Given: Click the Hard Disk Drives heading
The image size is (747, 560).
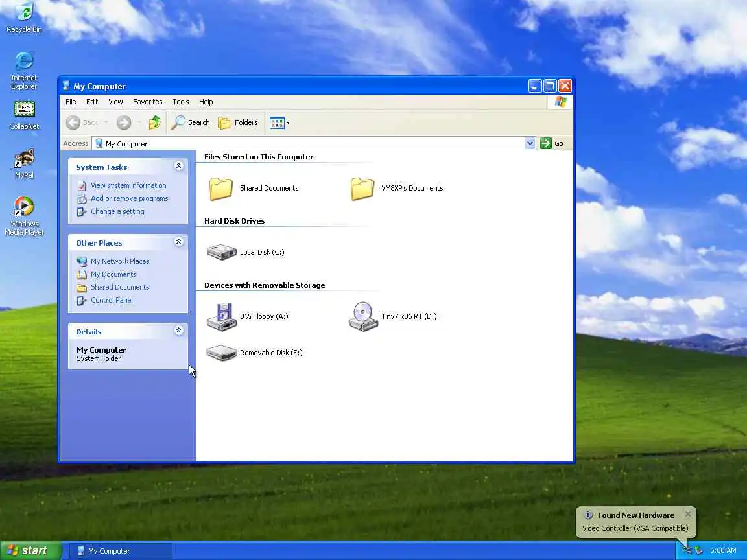Looking at the screenshot, I should tap(234, 221).
